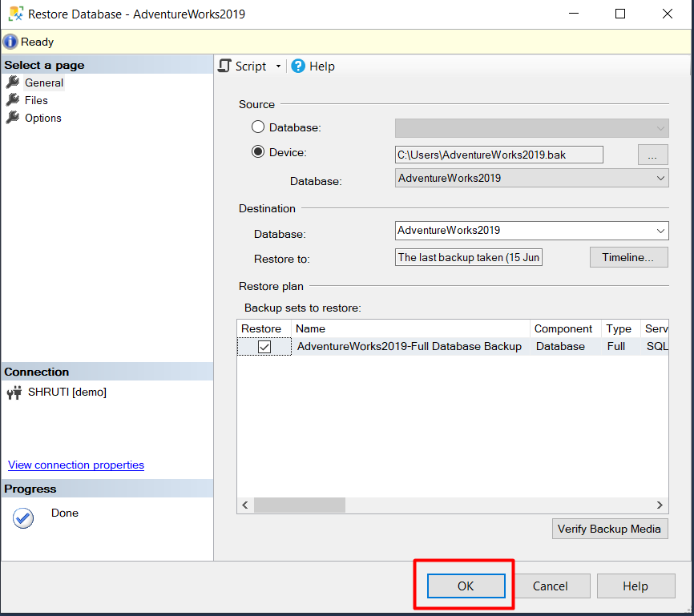Screen dimensions: 694x616
Task: Minimize the Restore Database window
Action: 574,14
